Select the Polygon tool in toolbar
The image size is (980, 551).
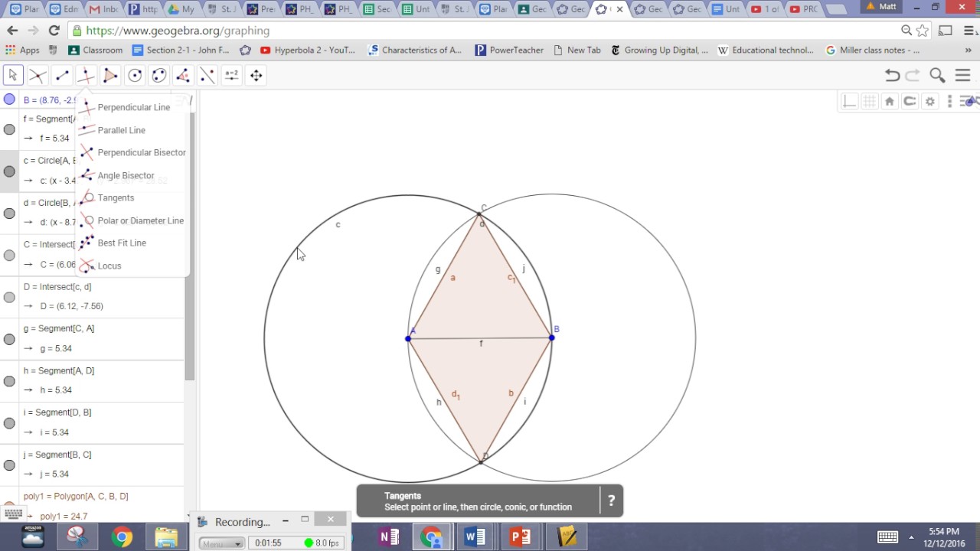pos(110,75)
